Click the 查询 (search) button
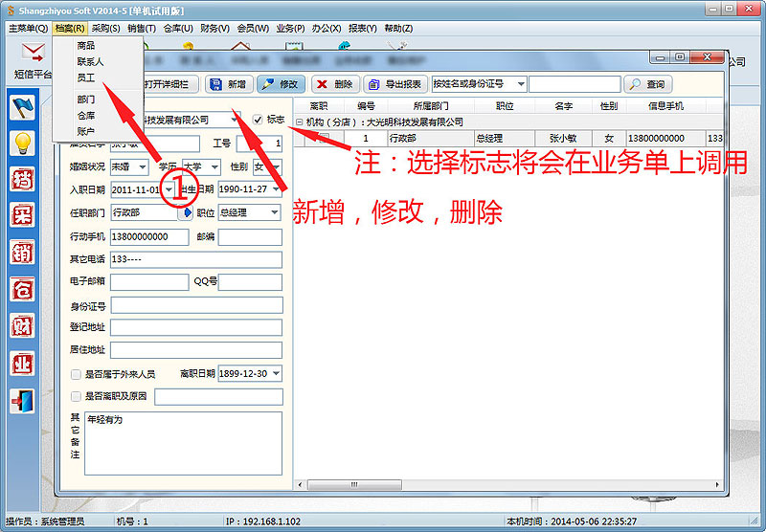The height and width of the screenshot is (532, 766). pos(648,84)
